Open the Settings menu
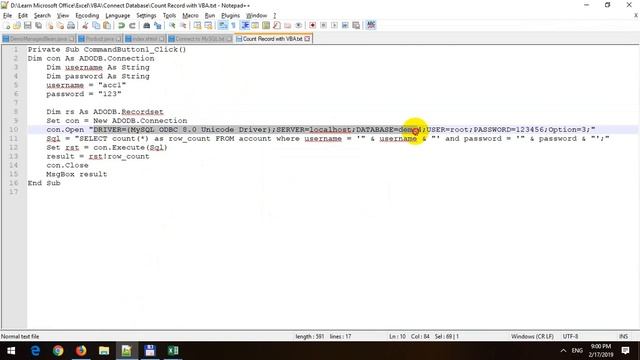The height and width of the screenshot is (360, 640). (146, 16)
